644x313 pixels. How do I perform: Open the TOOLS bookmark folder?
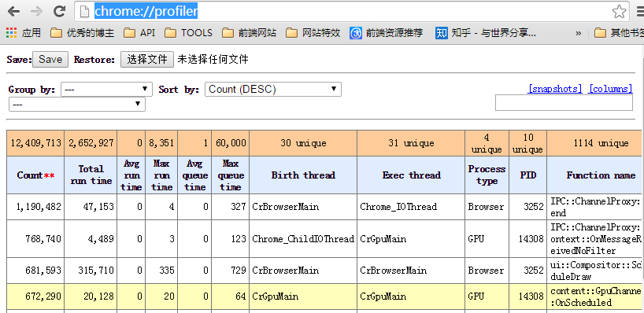coord(188,33)
